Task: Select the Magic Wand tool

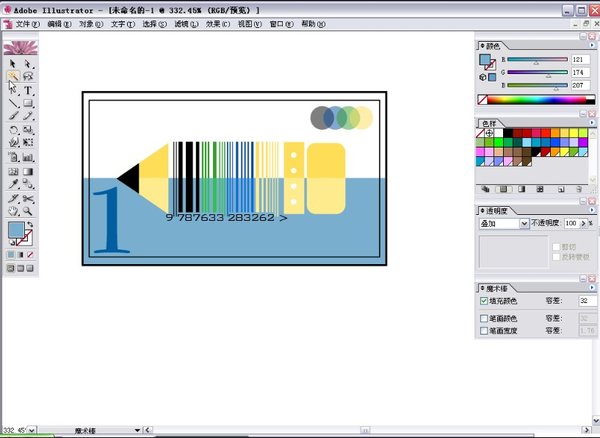Action: pyautogui.click(x=13, y=76)
